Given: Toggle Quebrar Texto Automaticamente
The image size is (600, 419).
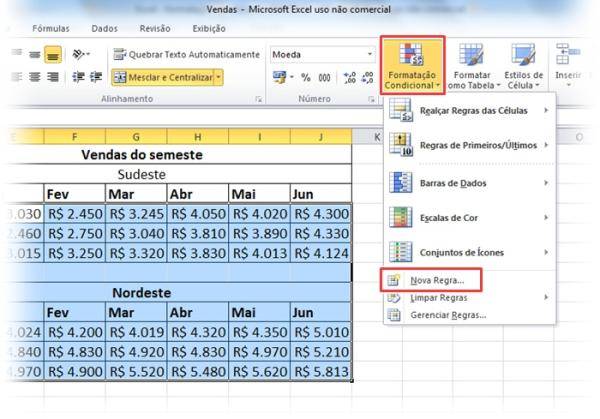Looking at the screenshot, I should pyautogui.click(x=187, y=55).
